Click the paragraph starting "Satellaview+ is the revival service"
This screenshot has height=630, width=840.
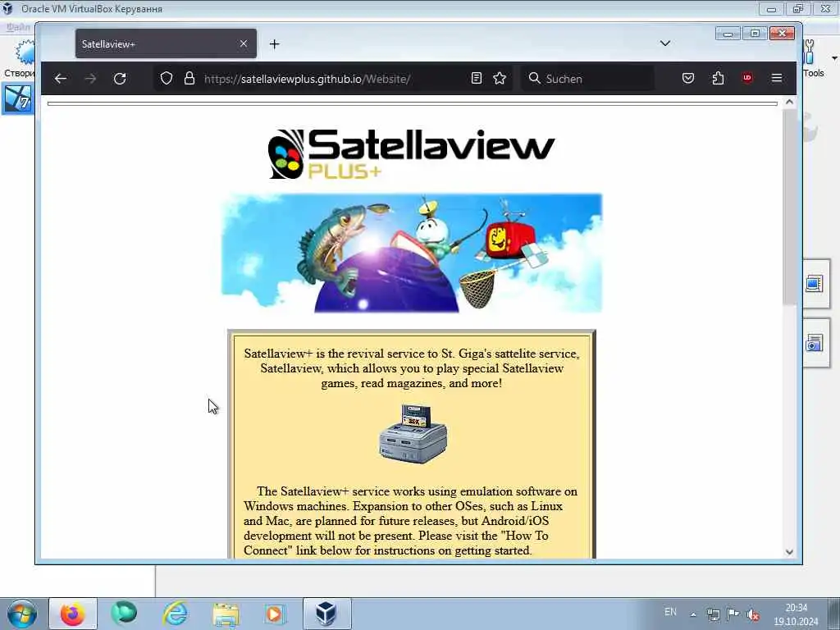coord(412,368)
